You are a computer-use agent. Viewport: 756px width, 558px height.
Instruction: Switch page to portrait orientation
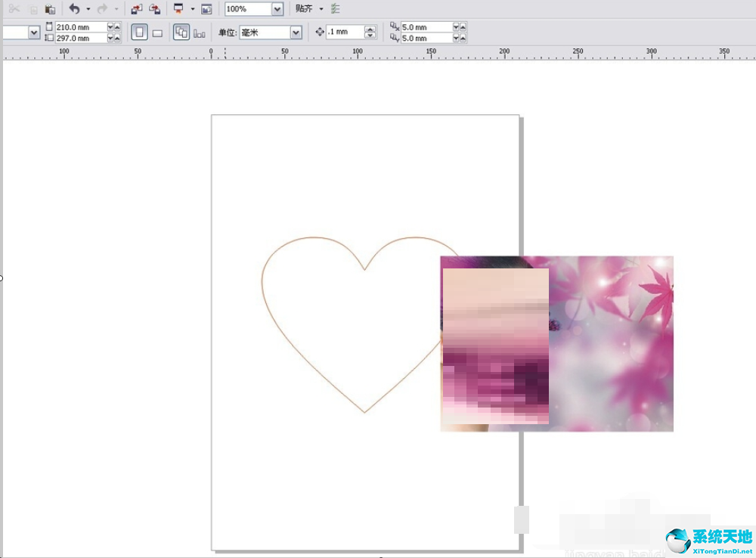(139, 33)
